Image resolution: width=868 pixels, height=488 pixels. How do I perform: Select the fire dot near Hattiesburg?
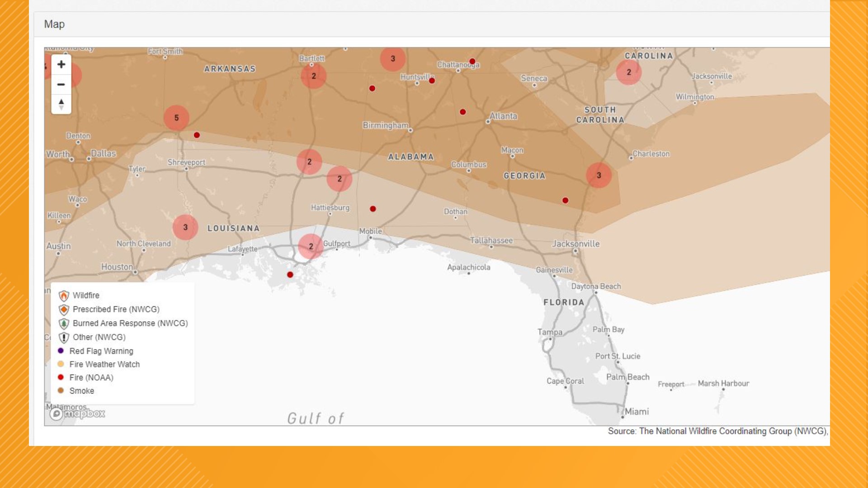coord(373,209)
